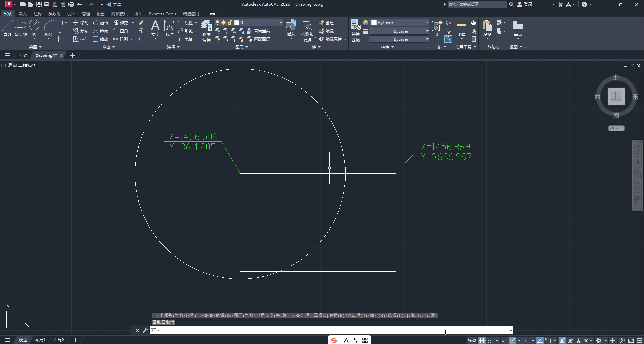Toggle the drawing grid display in status bar
This screenshot has width=644, height=344.
point(482,340)
